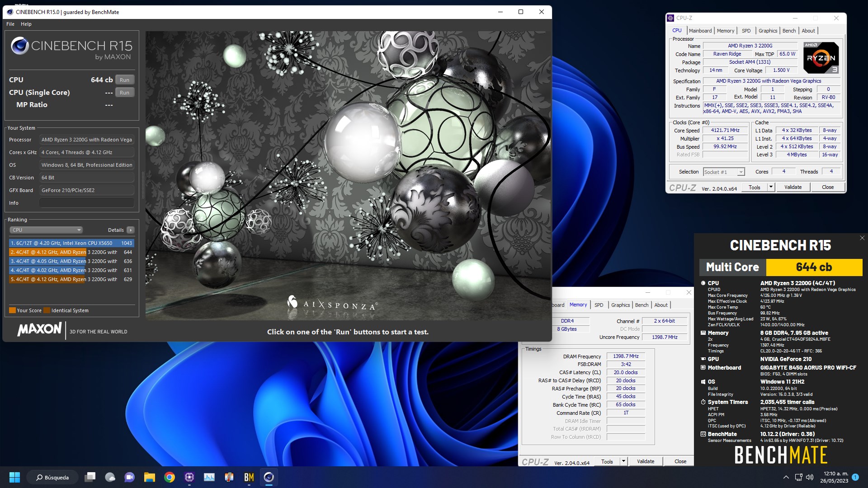The height and width of the screenshot is (488, 868).
Task: Click the AMD Ryzen logo in CPU-Z
Action: pos(821,58)
